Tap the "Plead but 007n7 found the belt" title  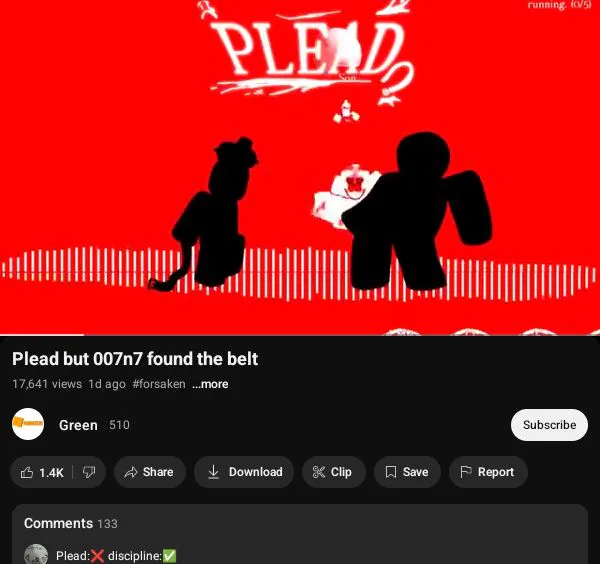point(135,359)
